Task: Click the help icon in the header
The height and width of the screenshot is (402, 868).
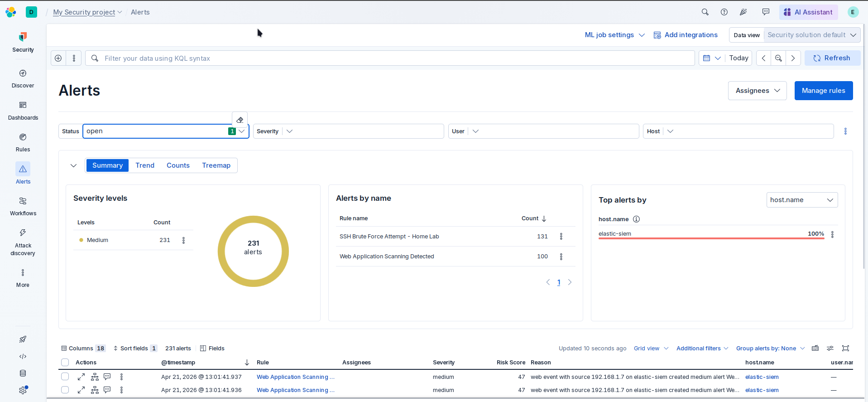Action: coord(724,12)
